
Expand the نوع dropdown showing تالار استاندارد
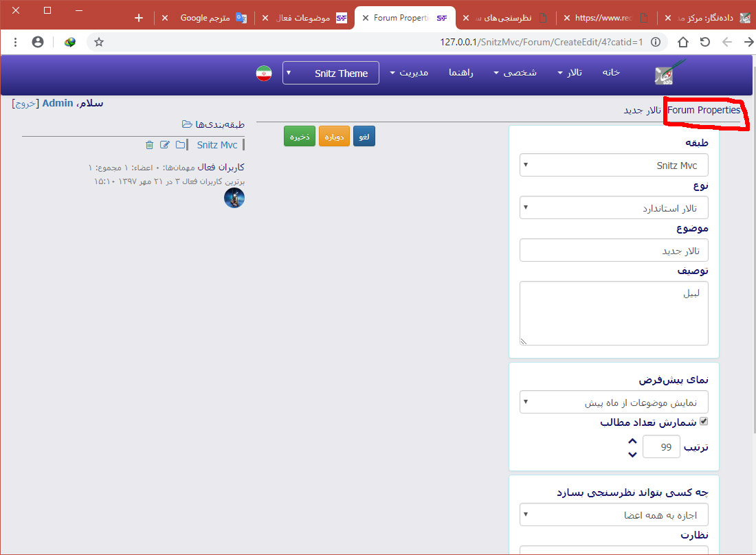[x=614, y=208]
